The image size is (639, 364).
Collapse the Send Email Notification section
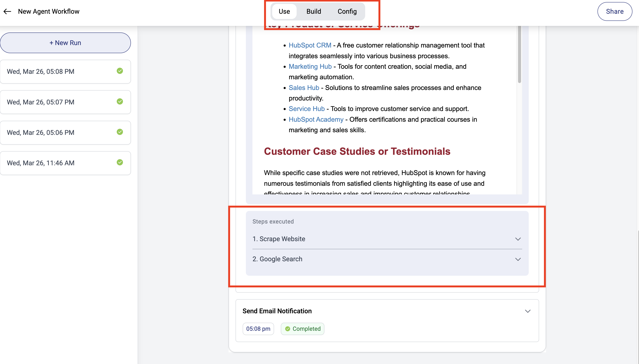(527, 311)
